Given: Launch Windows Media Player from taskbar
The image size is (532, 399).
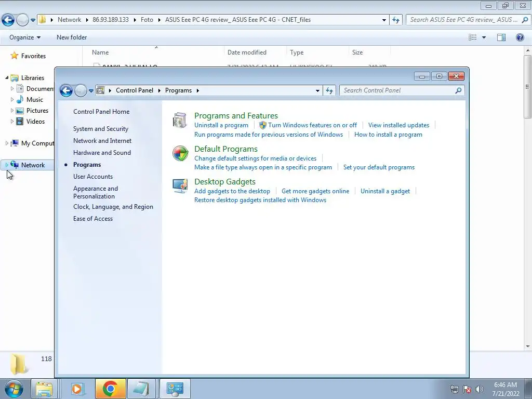Looking at the screenshot, I should tap(77, 389).
